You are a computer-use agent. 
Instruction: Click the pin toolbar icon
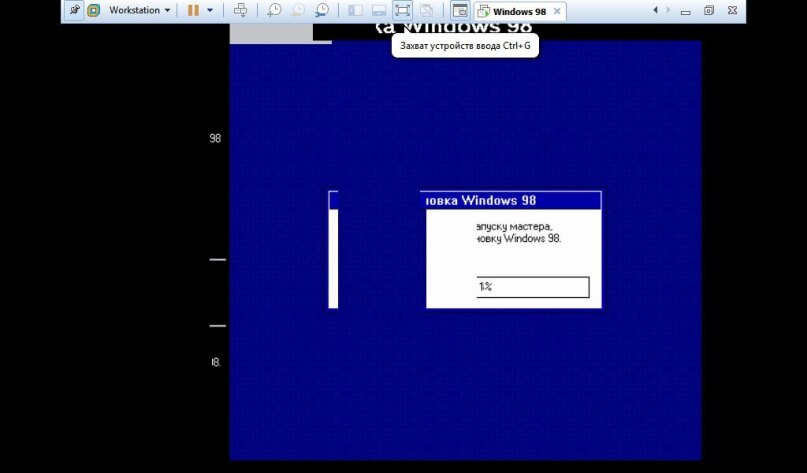[x=74, y=10]
